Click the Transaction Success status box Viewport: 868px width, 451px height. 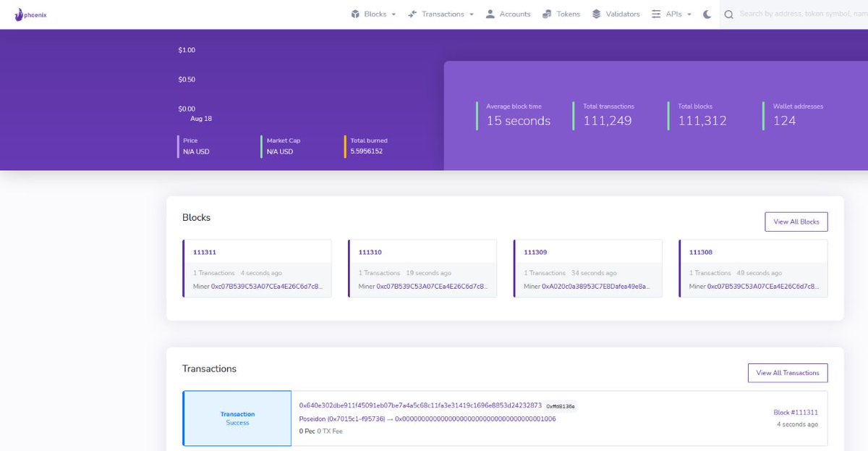[x=237, y=418]
